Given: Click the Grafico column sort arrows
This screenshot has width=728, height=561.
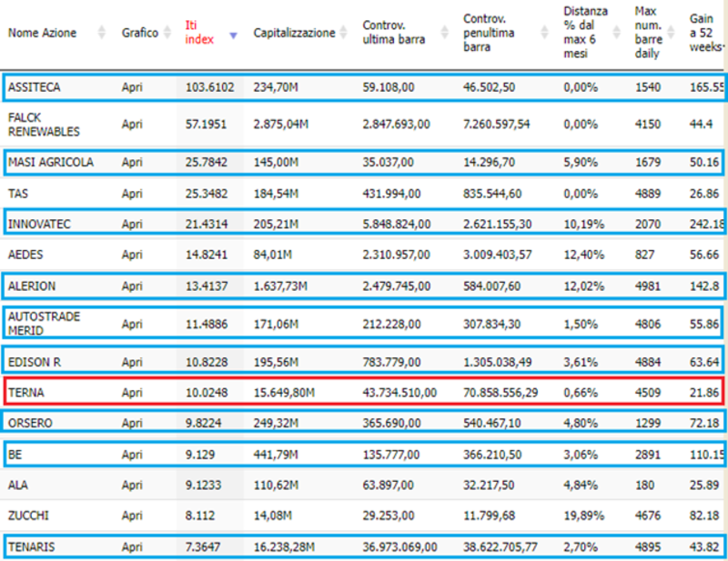Looking at the screenshot, I should point(167,33).
